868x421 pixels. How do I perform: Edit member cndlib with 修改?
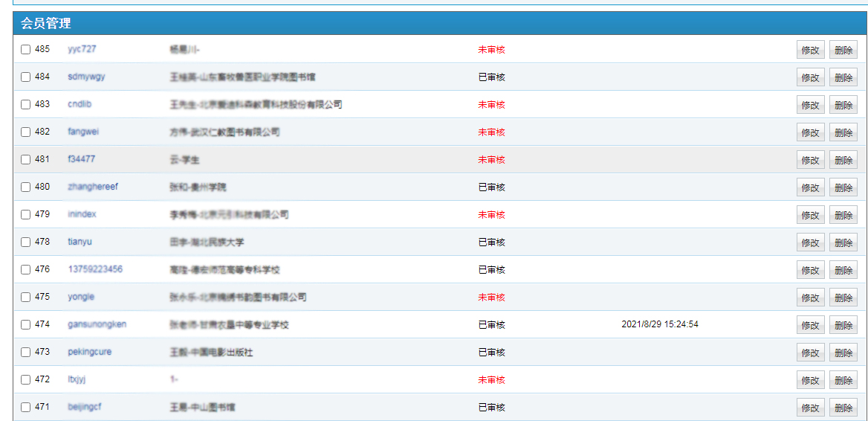(x=810, y=105)
